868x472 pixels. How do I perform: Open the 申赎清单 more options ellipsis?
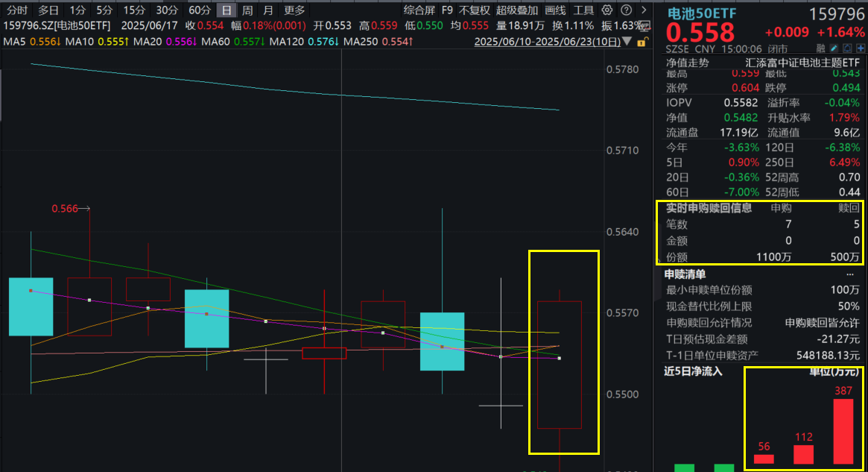(x=850, y=275)
